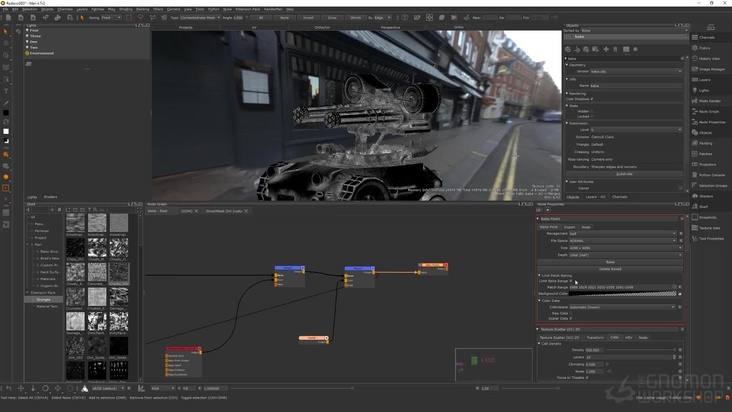Switch to the Shaders tab

click(x=51, y=197)
